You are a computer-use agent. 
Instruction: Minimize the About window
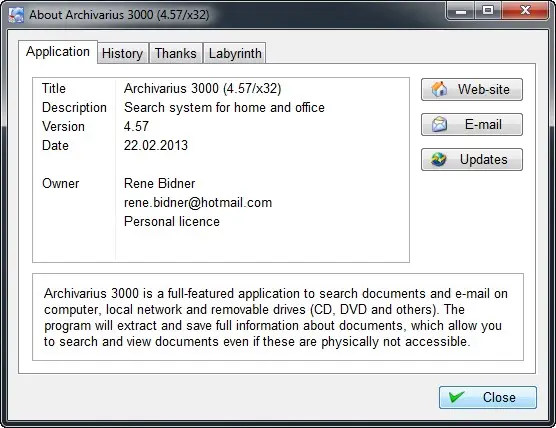[x=460, y=11]
